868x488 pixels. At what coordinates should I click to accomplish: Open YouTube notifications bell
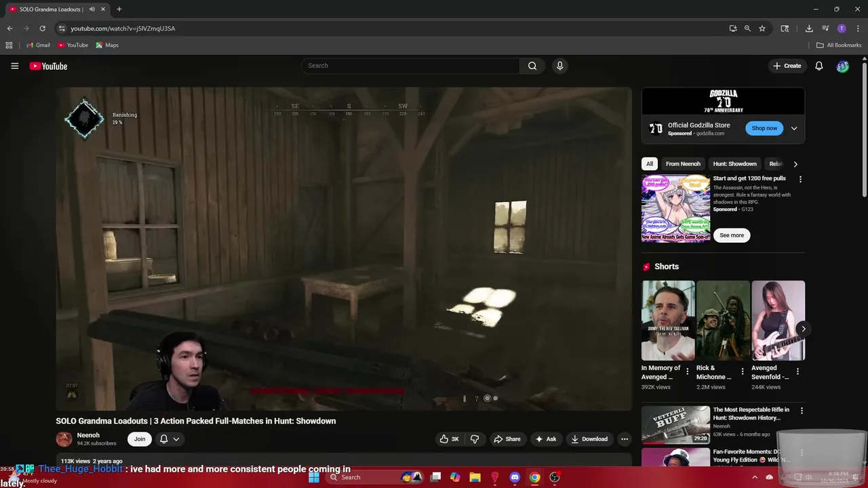(x=819, y=66)
